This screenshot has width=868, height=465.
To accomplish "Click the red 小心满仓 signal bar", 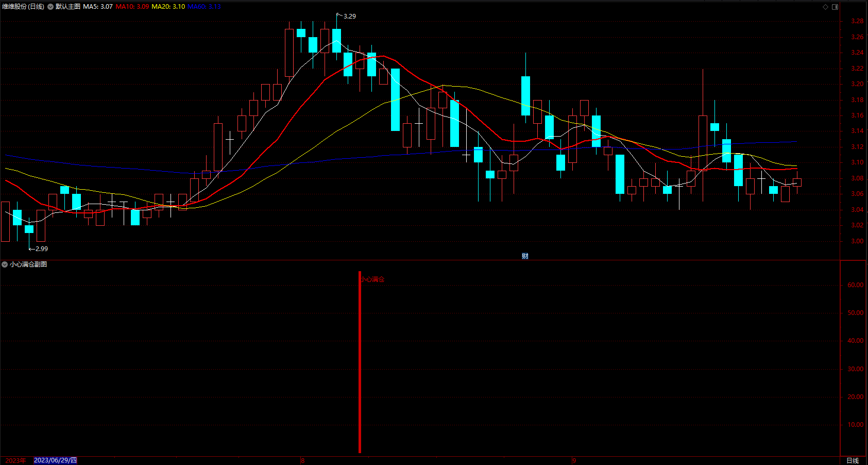I will (x=360, y=362).
